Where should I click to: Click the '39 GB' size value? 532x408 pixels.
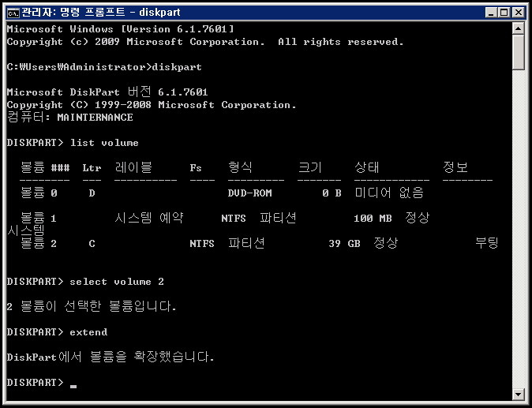pyautogui.click(x=344, y=244)
